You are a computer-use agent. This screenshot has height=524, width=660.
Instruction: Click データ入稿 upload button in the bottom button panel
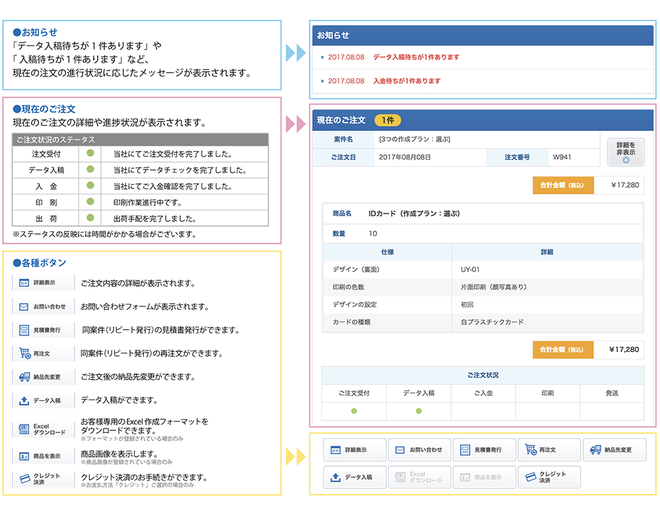click(355, 477)
